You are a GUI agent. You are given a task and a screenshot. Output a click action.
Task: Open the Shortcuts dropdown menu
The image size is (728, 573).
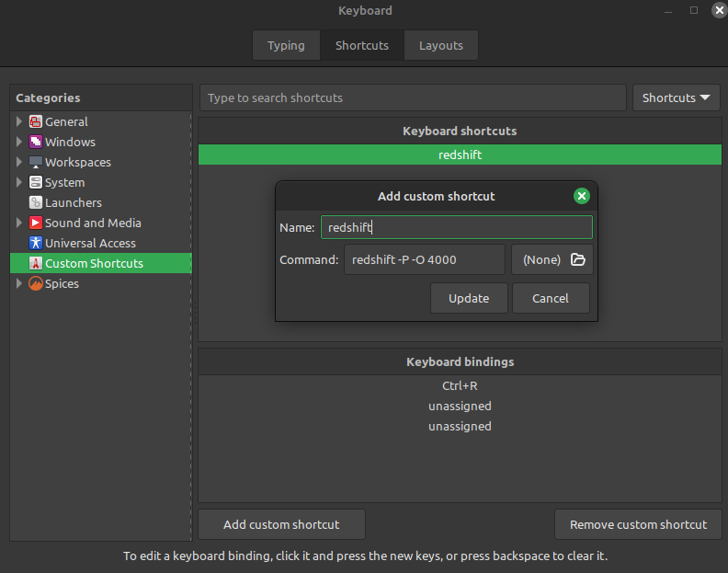click(676, 97)
